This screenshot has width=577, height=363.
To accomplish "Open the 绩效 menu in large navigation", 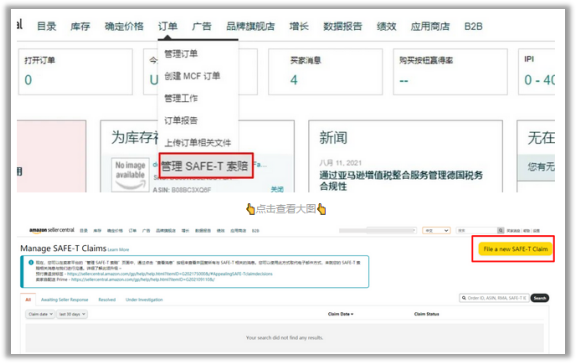I will coord(386,26).
